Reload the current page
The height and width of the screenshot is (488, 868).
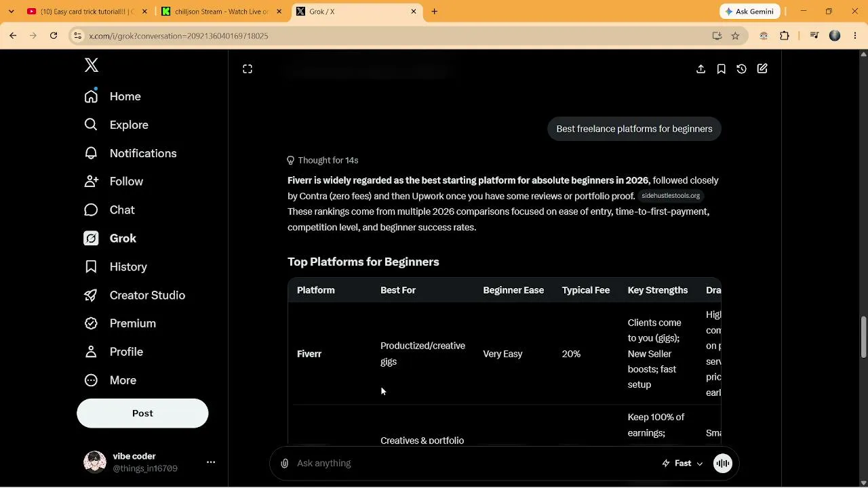pyautogui.click(x=54, y=36)
